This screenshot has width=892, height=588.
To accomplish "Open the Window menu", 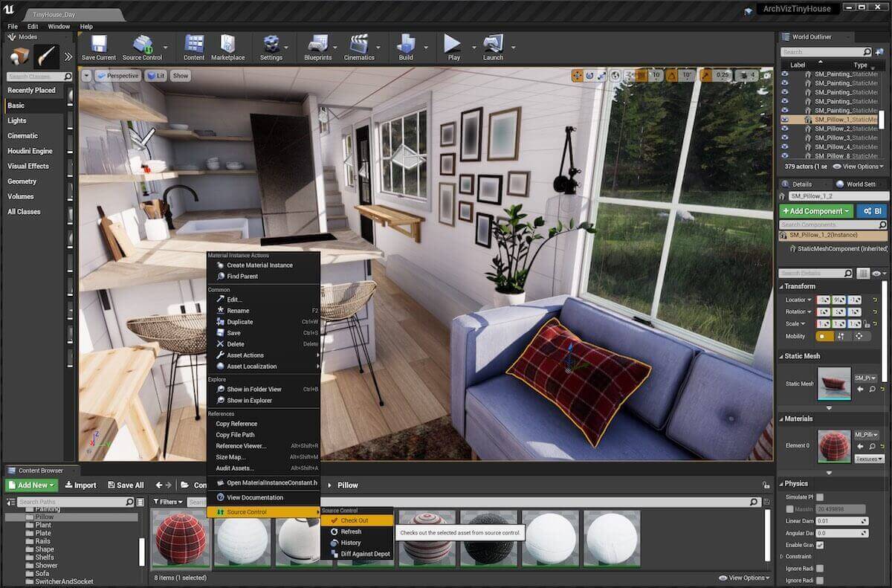I will click(x=59, y=26).
